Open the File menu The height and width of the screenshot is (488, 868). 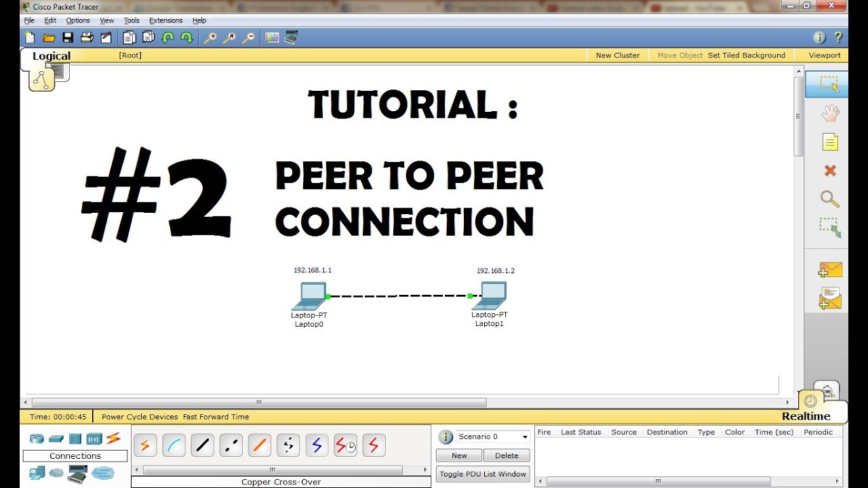(x=29, y=20)
